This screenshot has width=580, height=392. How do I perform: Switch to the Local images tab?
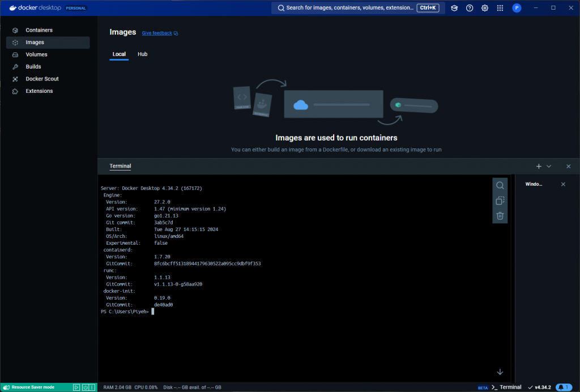[x=119, y=54]
